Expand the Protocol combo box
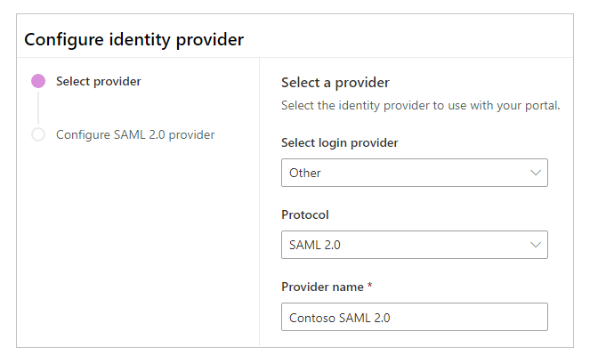Viewport: 590px width, 364px height. tap(414, 244)
